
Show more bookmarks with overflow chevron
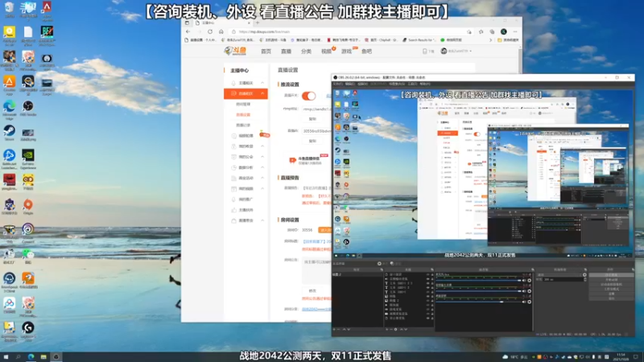pos(490,40)
